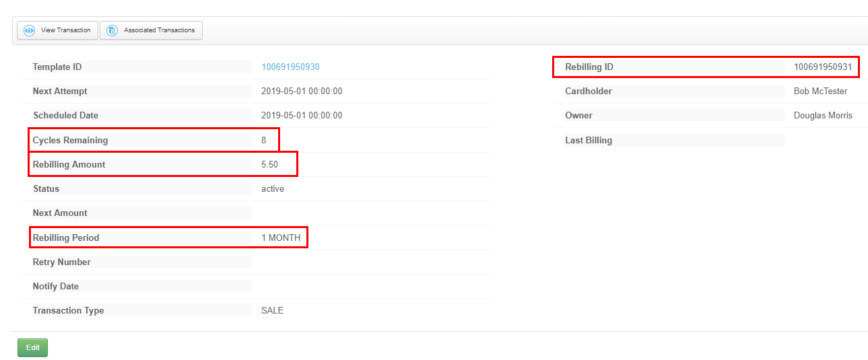868x360 pixels.
Task: Click the Rebilling Amount value 5.50
Action: (x=269, y=164)
